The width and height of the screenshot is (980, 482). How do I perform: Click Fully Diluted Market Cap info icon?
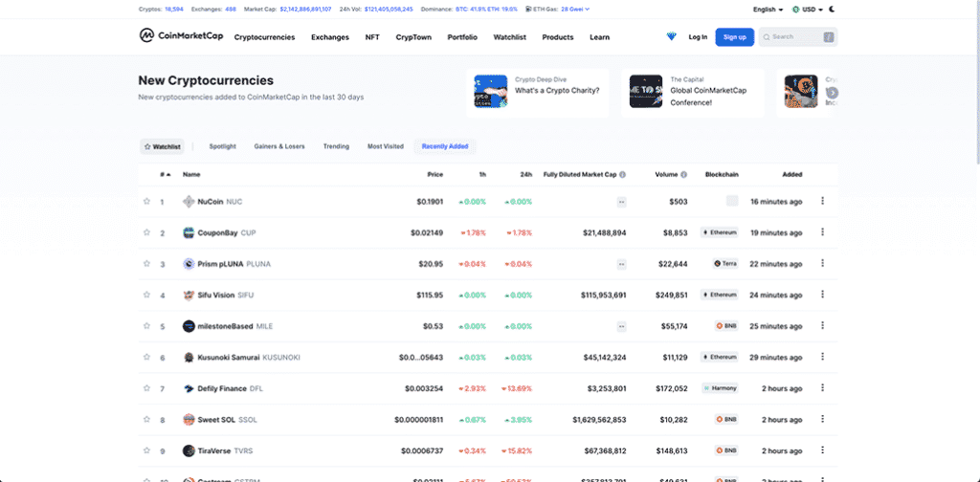(622, 175)
